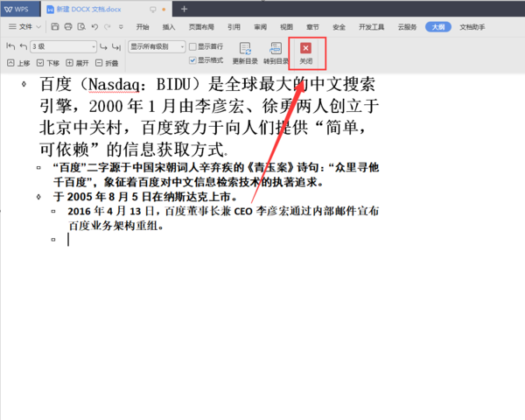Click display mode icon on document tab
The width and height of the screenshot is (525, 420).
pyautogui.click(x=152, y=10)
